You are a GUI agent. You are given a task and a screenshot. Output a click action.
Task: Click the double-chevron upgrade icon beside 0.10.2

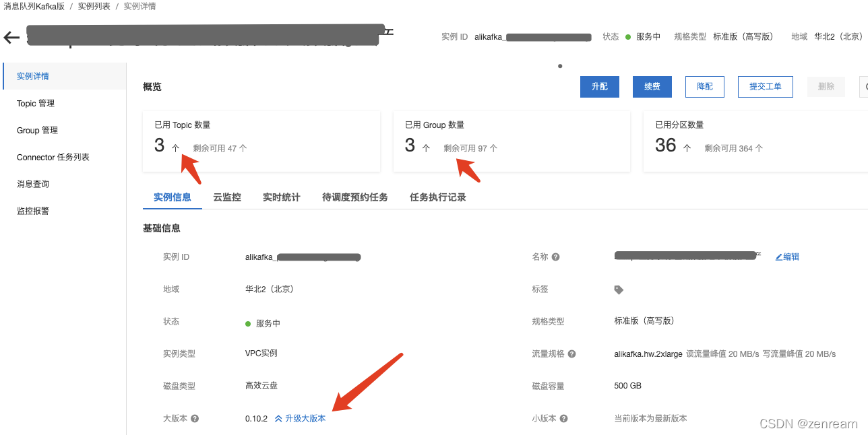(279, 417)
